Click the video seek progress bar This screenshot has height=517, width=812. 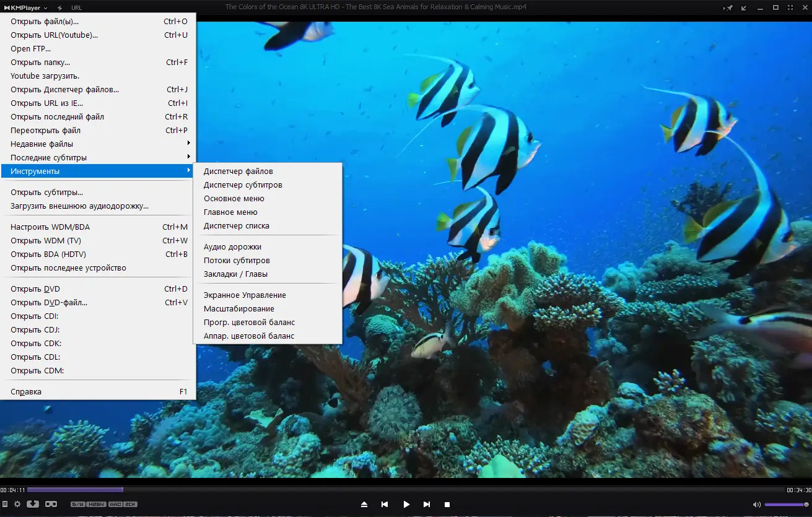tap(406, 490)
